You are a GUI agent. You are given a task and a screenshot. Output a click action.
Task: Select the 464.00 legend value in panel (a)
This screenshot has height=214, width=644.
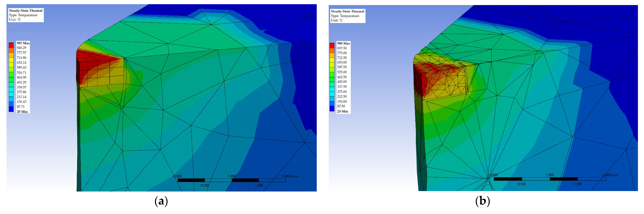[x=22, y=77]
